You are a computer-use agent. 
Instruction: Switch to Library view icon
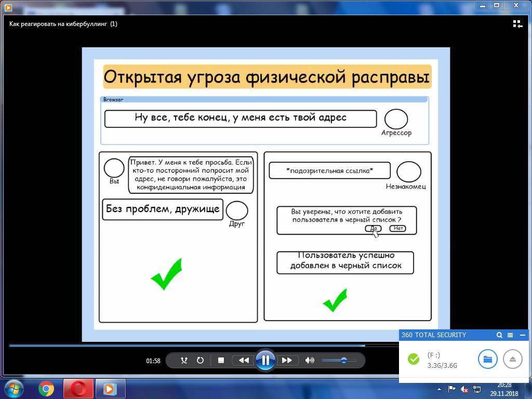point(517,24)
